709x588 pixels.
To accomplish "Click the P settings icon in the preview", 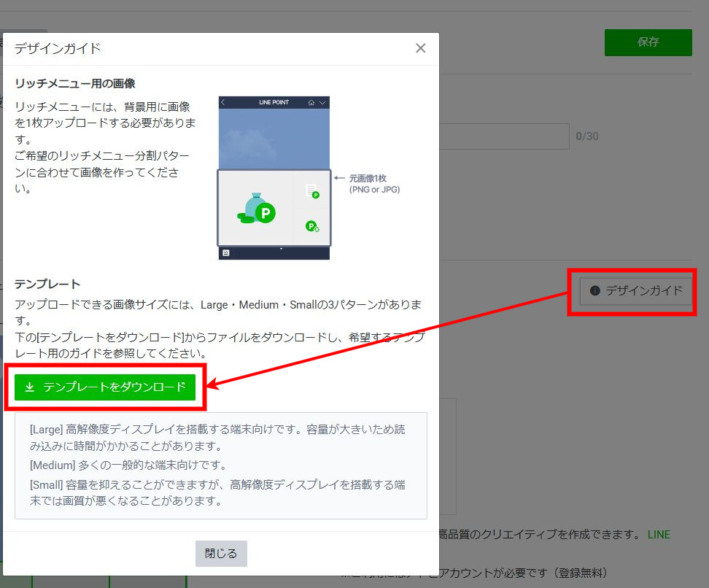I will point(312,226).
